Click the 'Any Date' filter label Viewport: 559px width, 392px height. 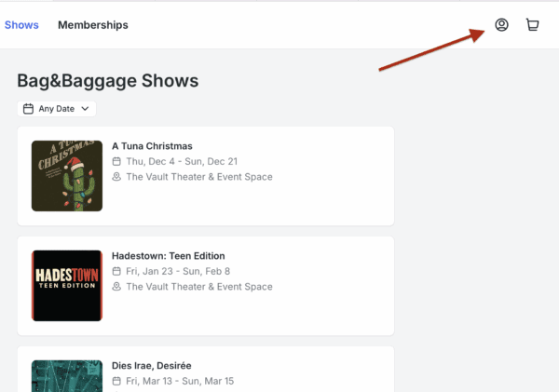pos(57,109)
